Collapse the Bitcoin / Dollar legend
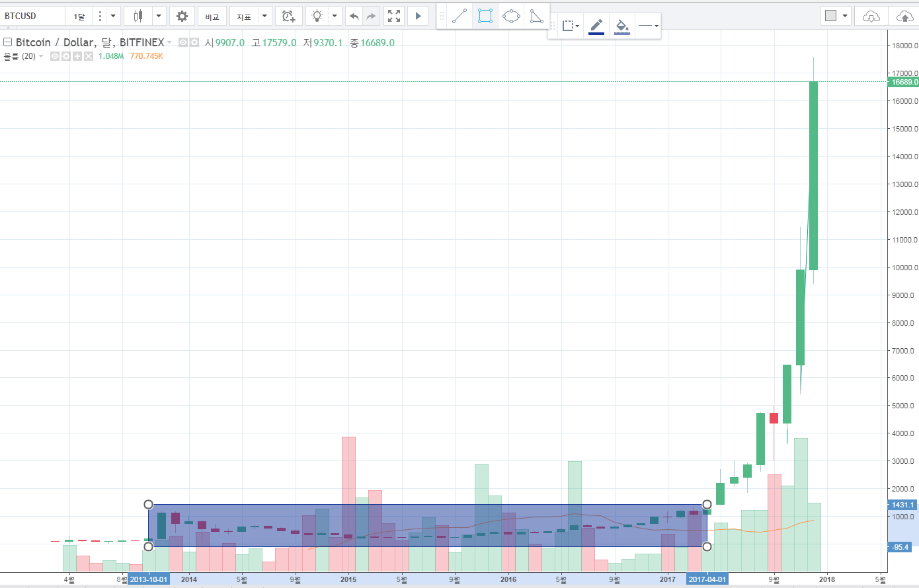The height and width of the screenshot is (588, 919). coord(8,42)
